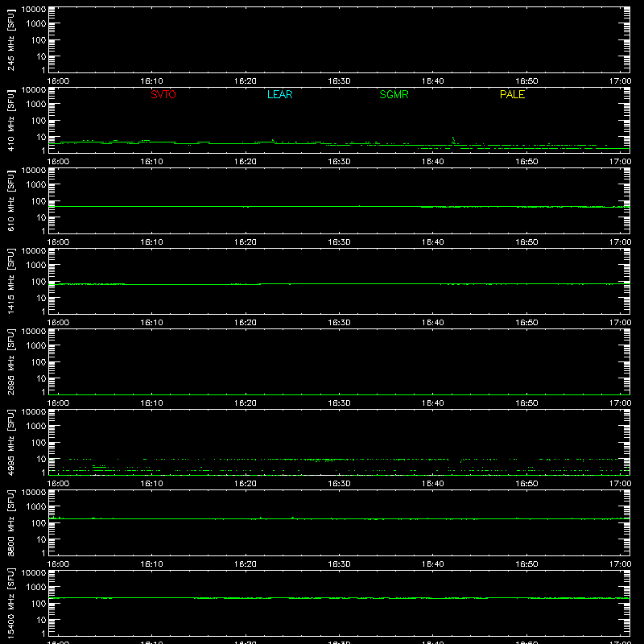Viewport: 644px width, 644px height.
Task: Click the 10 tick label on 1415 MHz axis
Action: 42,298
